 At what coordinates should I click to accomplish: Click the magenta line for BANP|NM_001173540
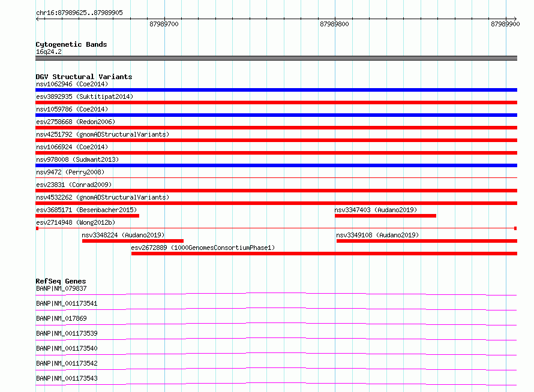point(276,354)
